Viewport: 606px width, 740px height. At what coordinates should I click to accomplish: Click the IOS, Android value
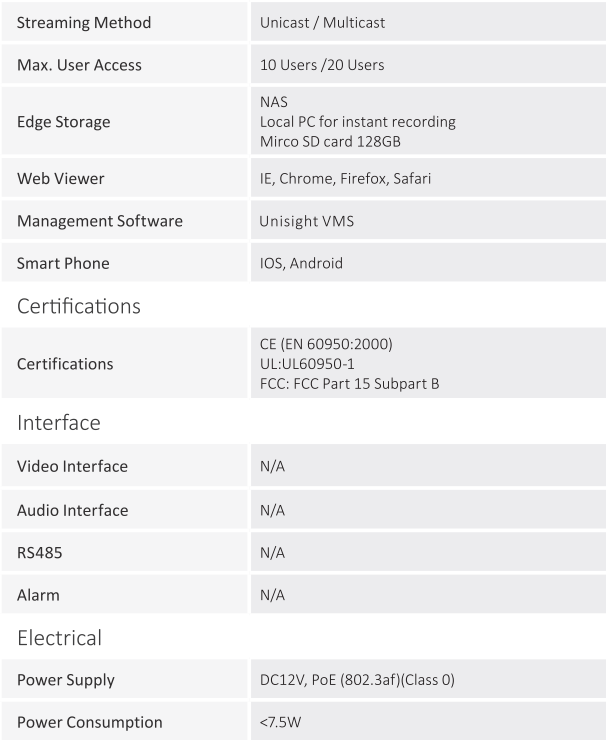301,263
